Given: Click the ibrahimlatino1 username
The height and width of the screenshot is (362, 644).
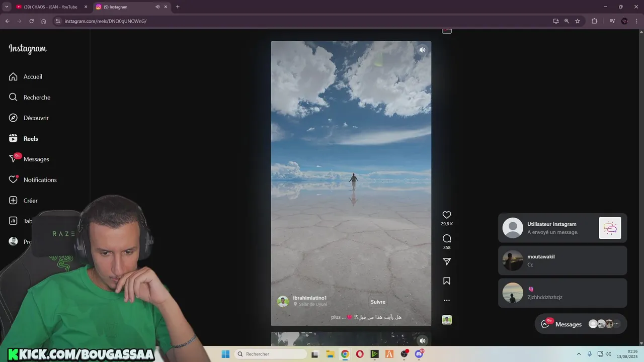Looking at the screenshot, I should [x=310, y=298].
